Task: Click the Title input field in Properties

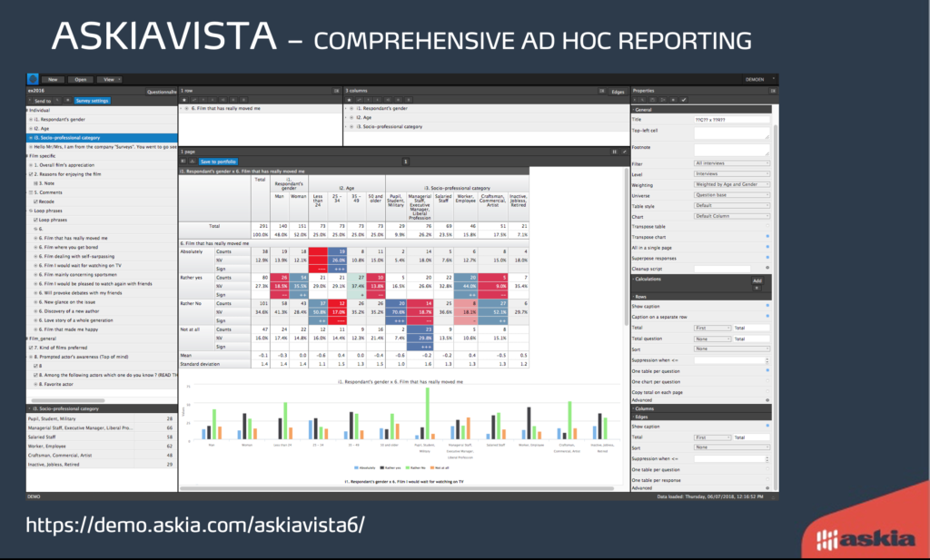Action: (x=732, y=119)
